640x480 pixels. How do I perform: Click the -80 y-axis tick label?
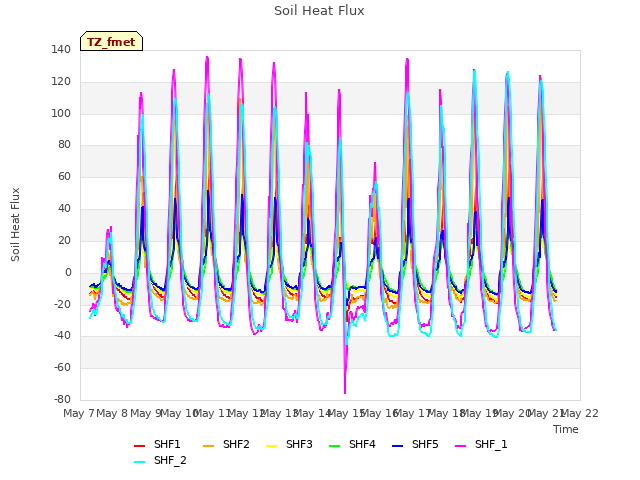pyautogui.click(x=62, y=399)
